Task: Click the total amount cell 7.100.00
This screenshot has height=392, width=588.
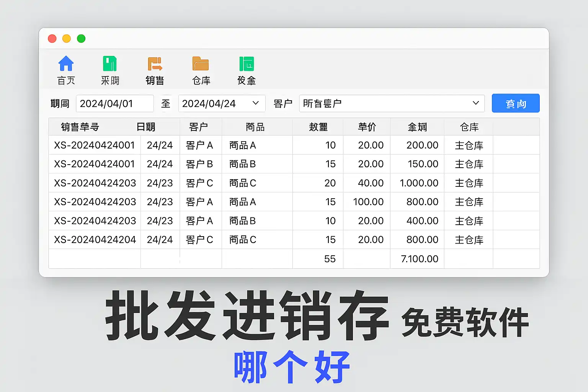Action: coord(419,259)
